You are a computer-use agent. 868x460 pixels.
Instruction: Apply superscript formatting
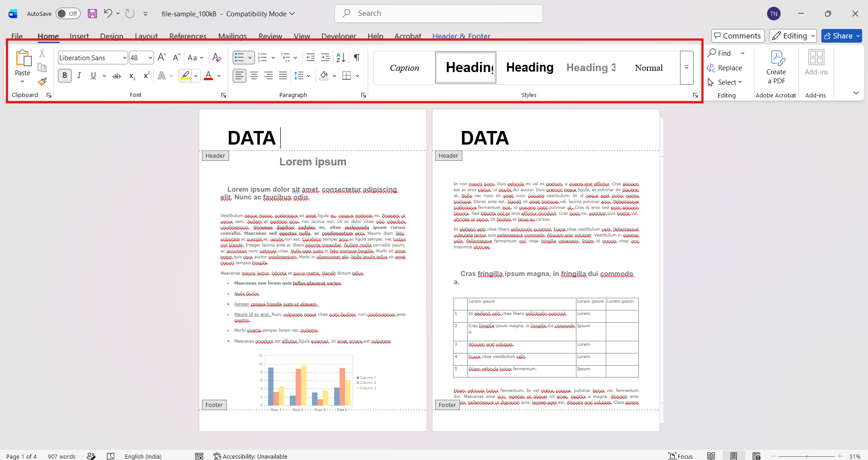click(x=146, y=76)
